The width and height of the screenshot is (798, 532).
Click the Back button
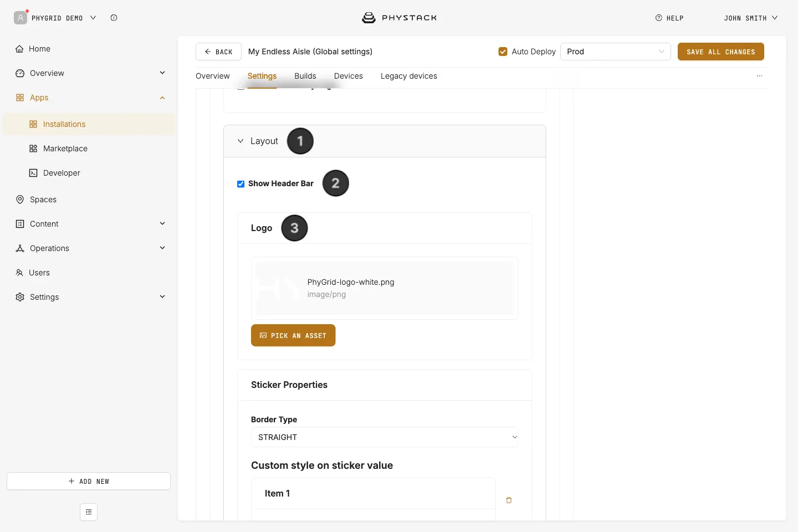(218, 52)
